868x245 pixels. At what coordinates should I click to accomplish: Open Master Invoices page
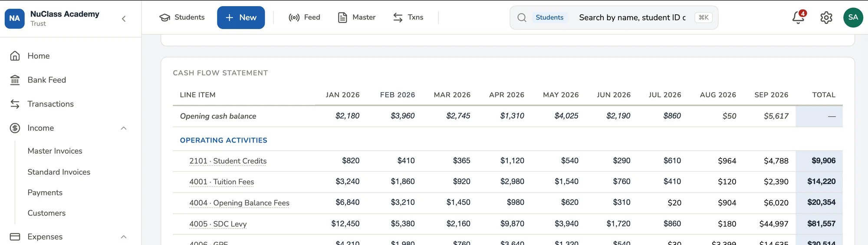pos(55,151)
